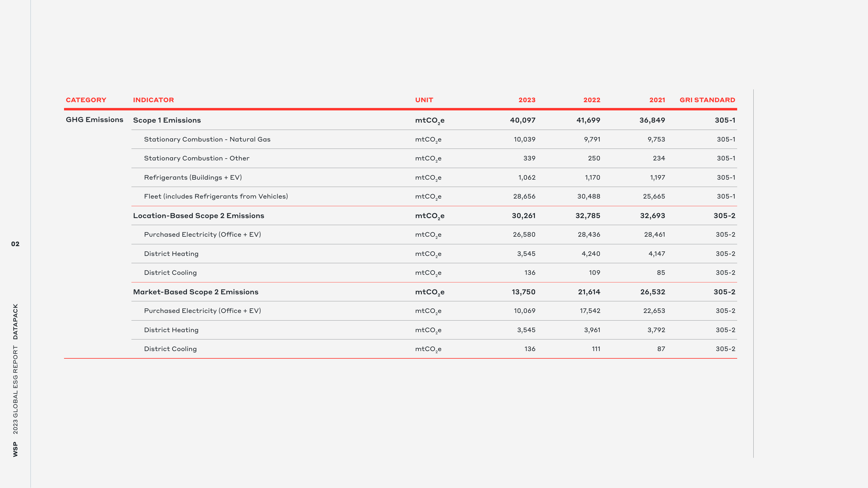Select Market-Based Scope 2 Emissions label
868x488 pixels.
[196, 292]
